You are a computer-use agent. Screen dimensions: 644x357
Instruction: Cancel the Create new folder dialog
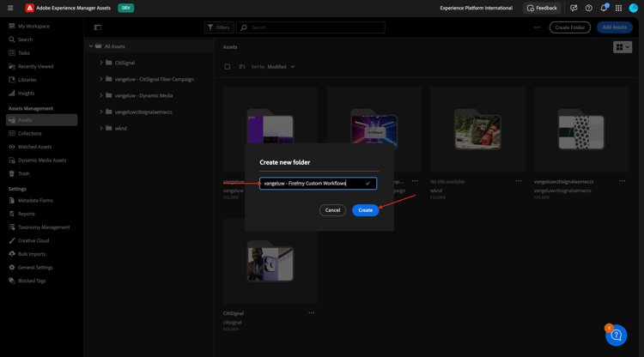pyautogui.click(x=332, y=210)
